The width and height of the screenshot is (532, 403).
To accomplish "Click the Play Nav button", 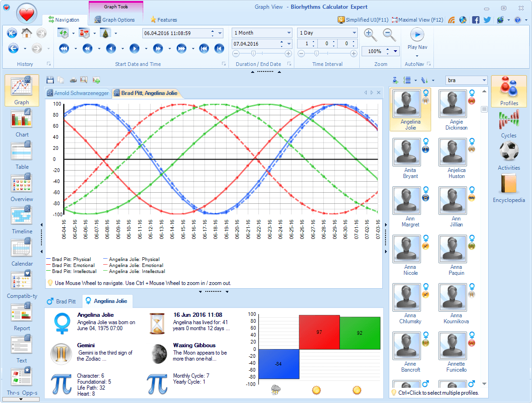I will coord(417,39).
